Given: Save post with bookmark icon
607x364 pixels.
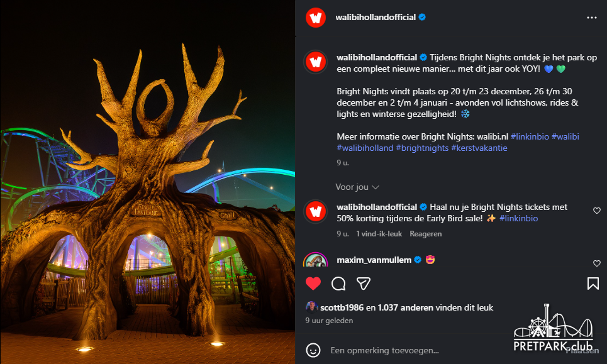Looking at the screenshot, I should point(593,284).
